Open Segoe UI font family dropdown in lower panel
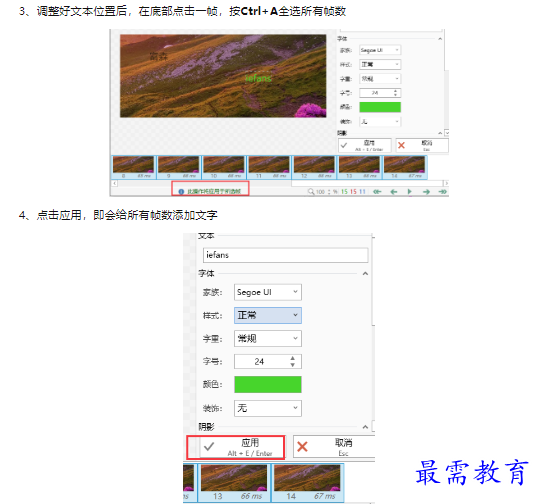The image size is (537, 504). coord(268,292)
